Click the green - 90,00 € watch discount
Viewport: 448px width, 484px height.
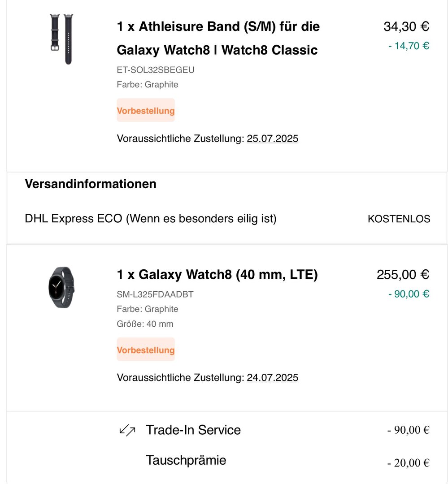tap(409, 294)
